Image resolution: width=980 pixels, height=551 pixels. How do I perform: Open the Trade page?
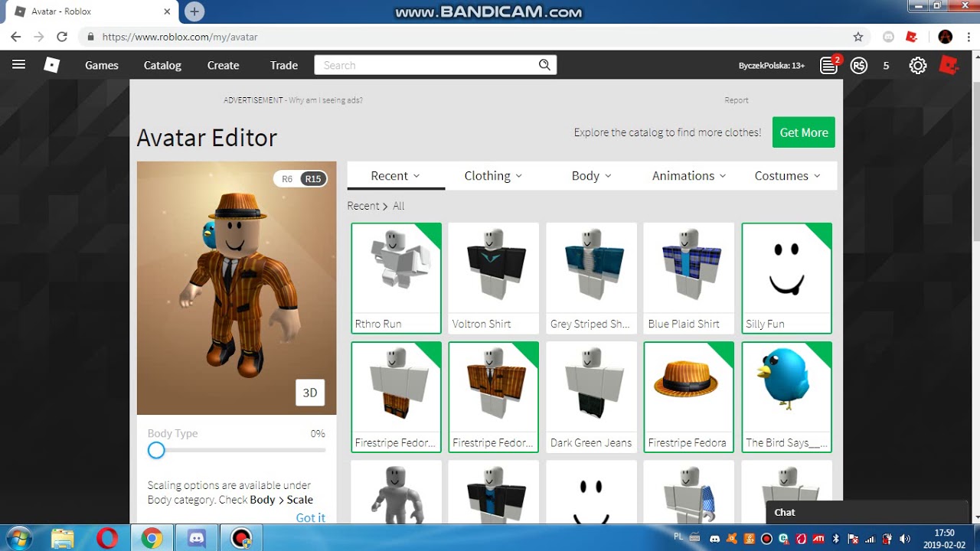point(284,65)
